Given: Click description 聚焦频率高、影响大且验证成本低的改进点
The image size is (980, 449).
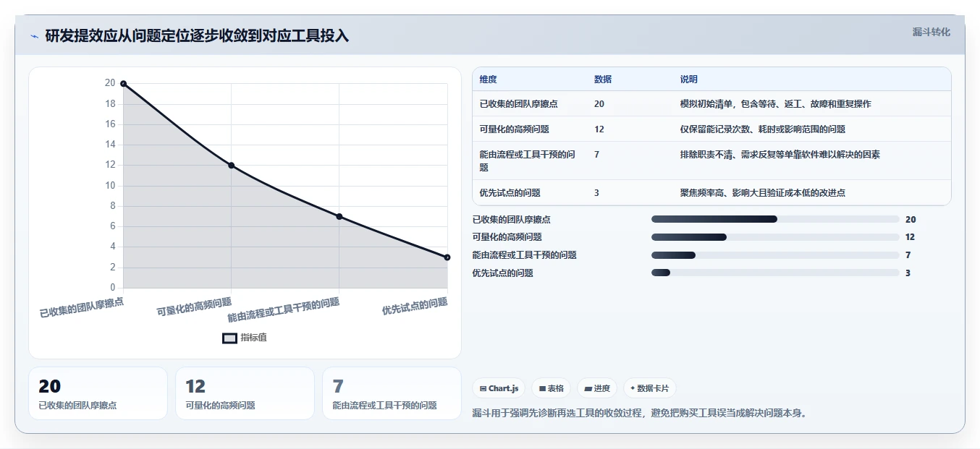Looking at the screenshot, I should pos(762,193).
